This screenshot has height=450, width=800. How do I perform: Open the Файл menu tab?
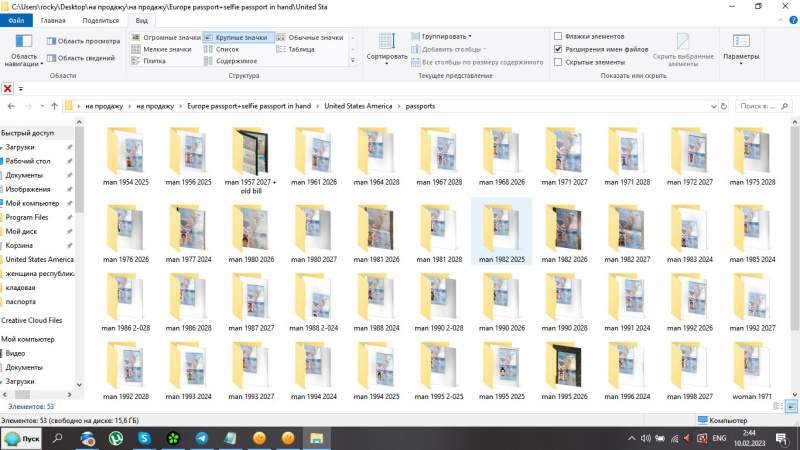[16, 20]
